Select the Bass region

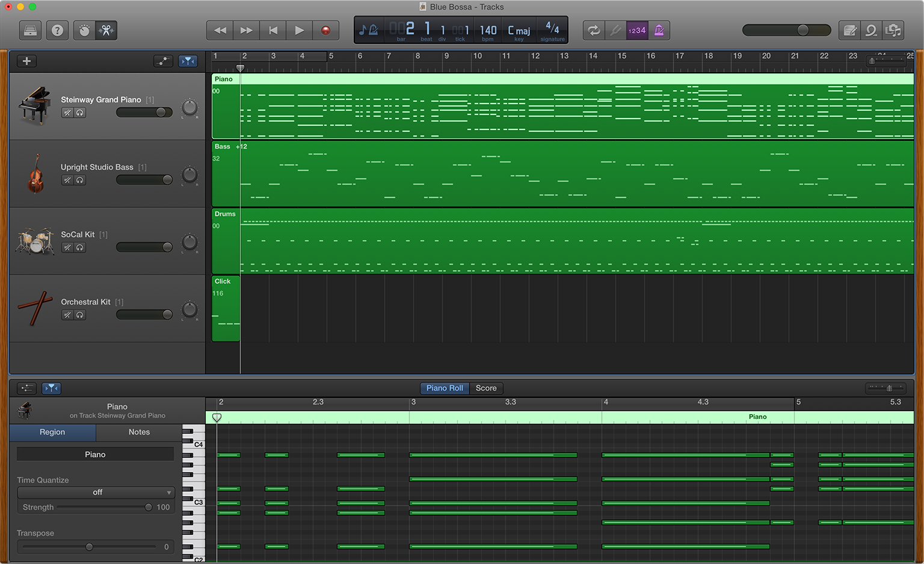[x=563, y=174]
